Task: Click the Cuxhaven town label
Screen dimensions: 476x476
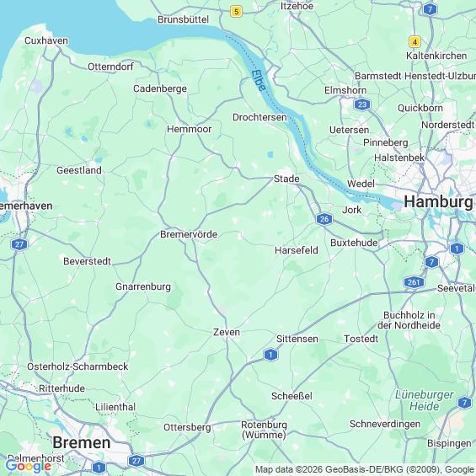Action: [46, 40]
